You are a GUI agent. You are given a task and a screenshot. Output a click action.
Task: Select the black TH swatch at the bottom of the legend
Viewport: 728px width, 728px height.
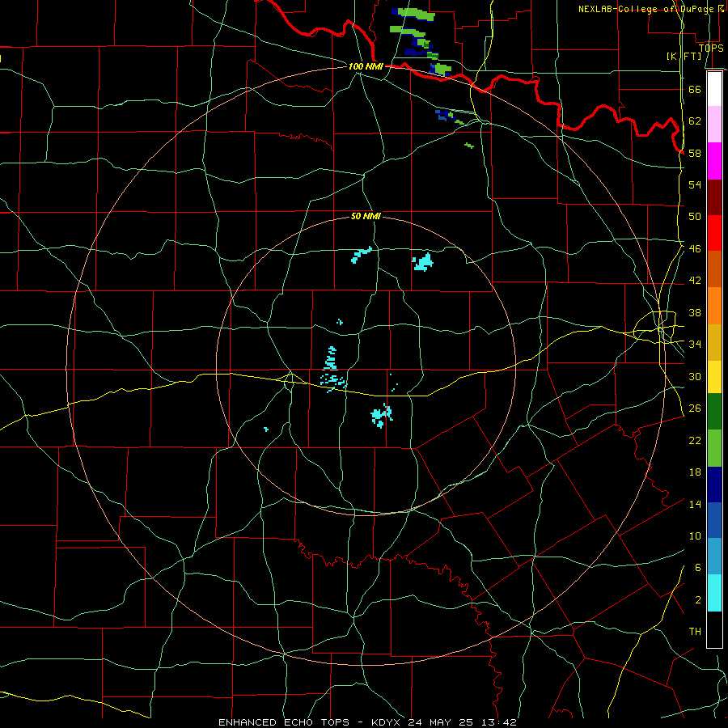coord(714,629)
